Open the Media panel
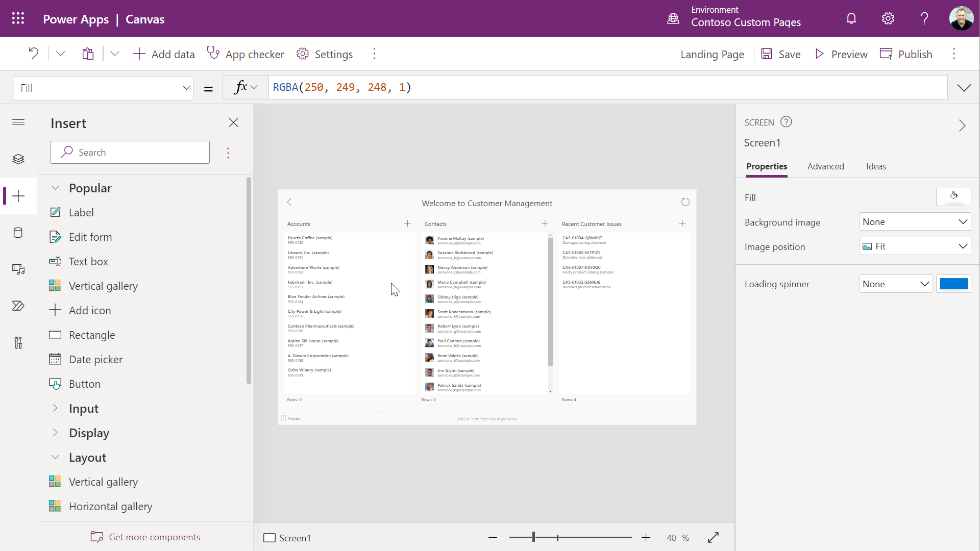 pos(18,269)
